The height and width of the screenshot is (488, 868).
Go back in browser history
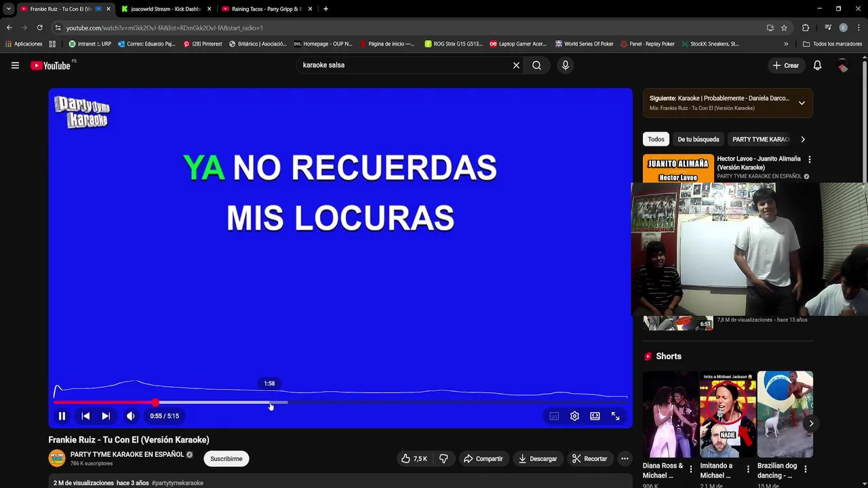[9, 28]
